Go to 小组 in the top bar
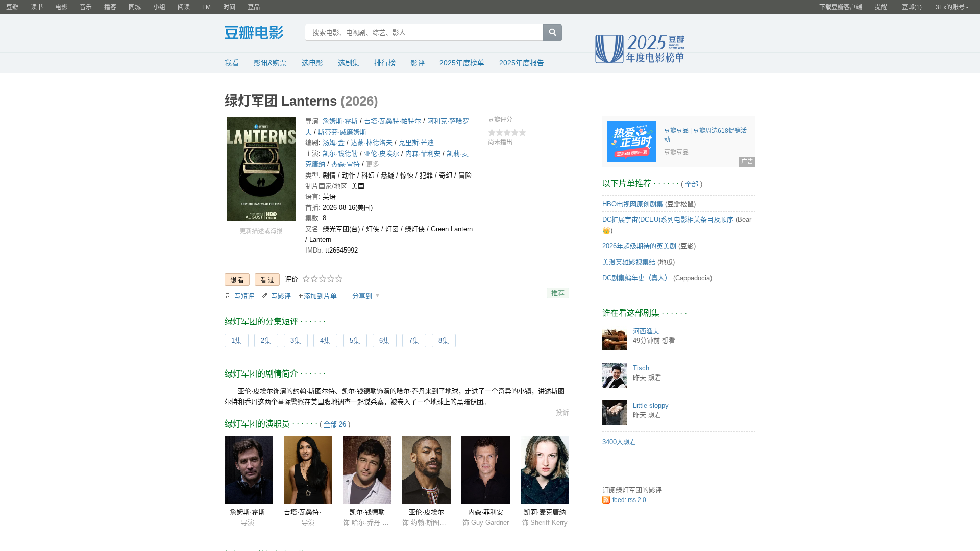Image resolution: width=980 pixels, height=551 pixels. click(159, 7)
